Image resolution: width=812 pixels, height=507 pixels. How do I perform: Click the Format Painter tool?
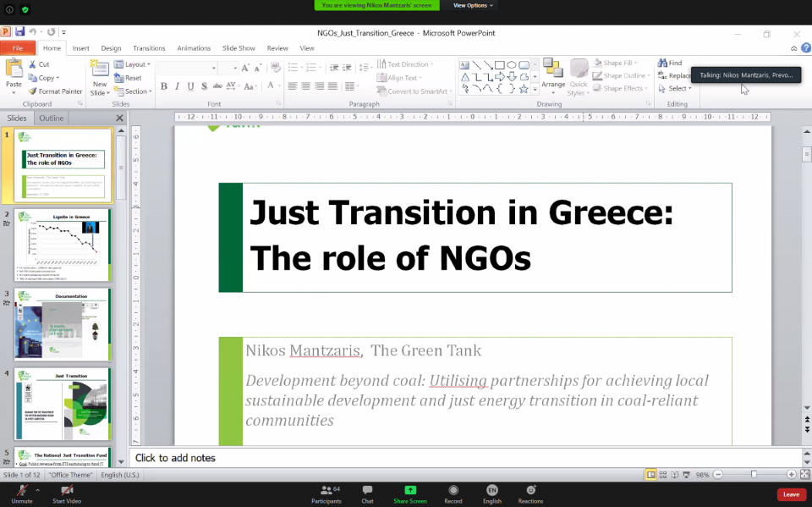point(55,91)
